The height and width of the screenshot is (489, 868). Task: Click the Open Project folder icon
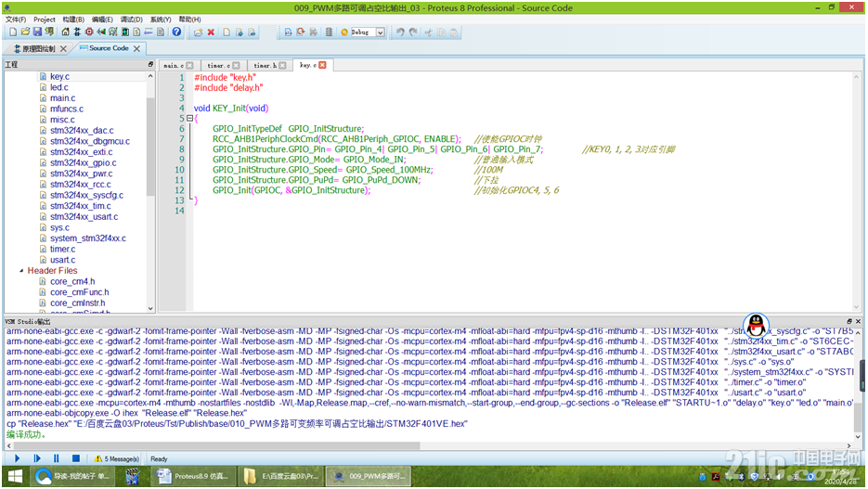coord(25,32)
